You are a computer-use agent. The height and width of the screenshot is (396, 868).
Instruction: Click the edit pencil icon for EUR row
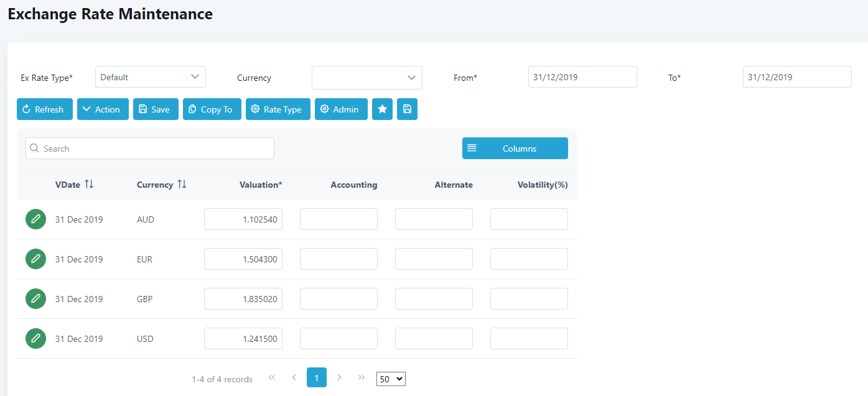(35, 259)
